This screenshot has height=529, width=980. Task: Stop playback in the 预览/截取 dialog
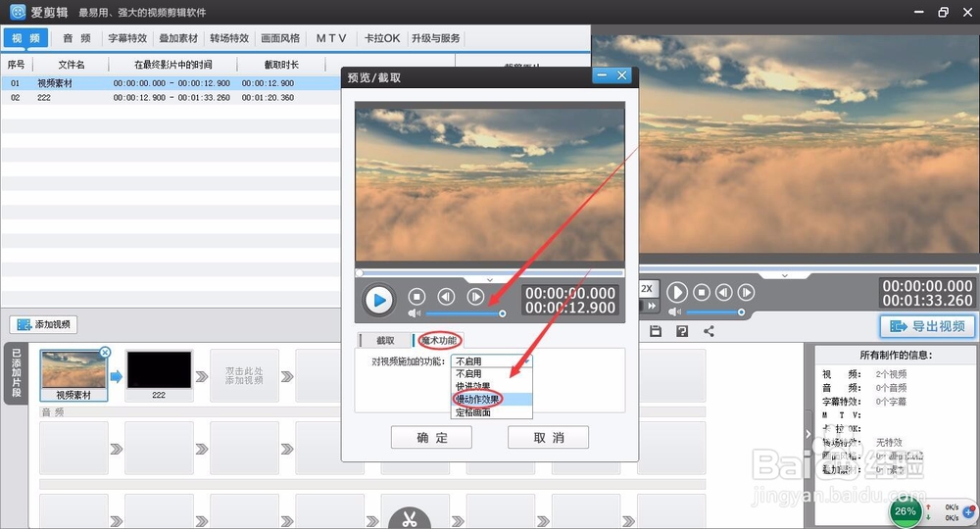pos(416,297)
